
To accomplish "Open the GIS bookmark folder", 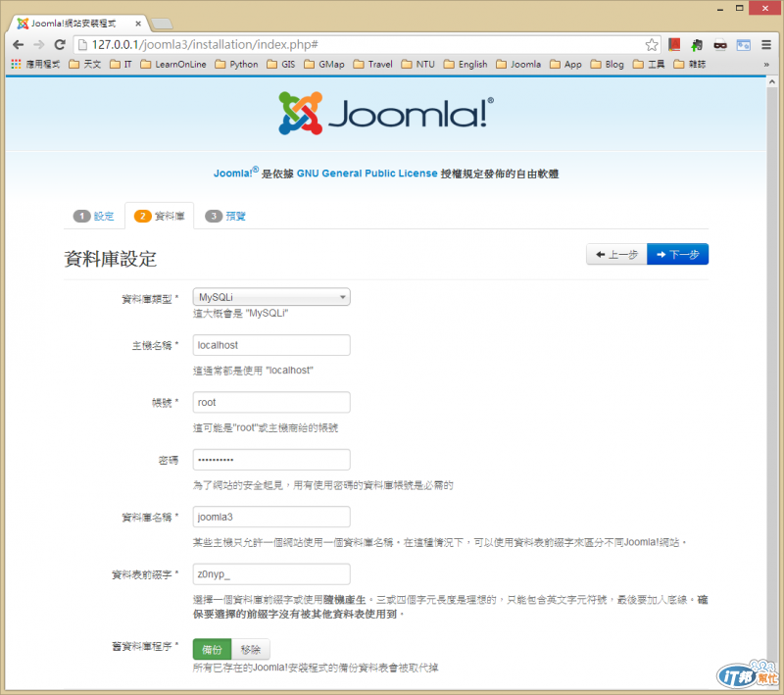I will click(281, 64).
